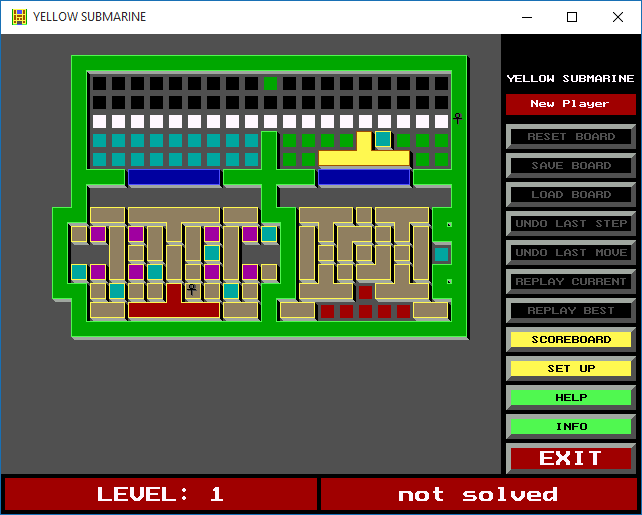Click the lone green square in top black row
Viewport: 642px width, 515px height.
point(270,83)
